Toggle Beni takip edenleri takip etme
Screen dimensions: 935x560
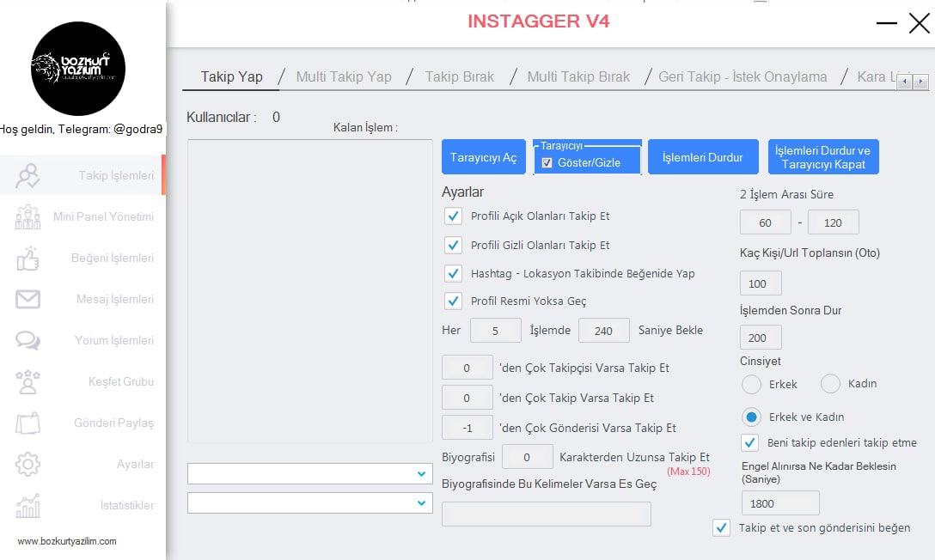click(749, 442)
